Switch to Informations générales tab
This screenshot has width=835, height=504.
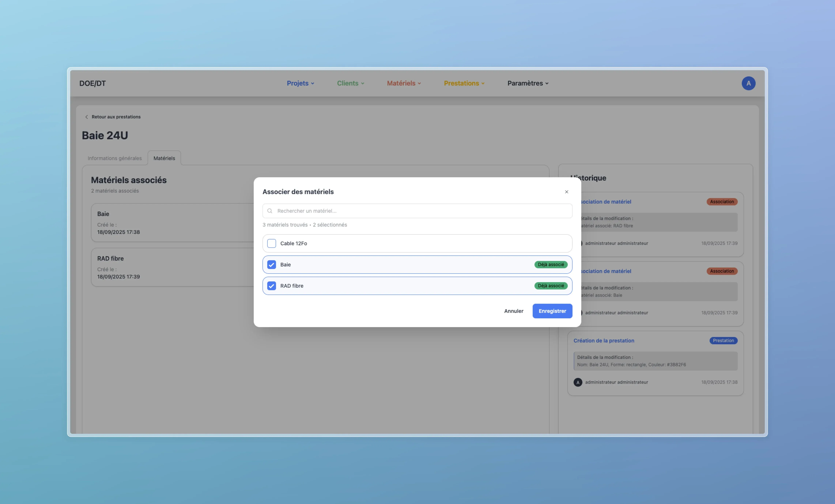[115, 158]
